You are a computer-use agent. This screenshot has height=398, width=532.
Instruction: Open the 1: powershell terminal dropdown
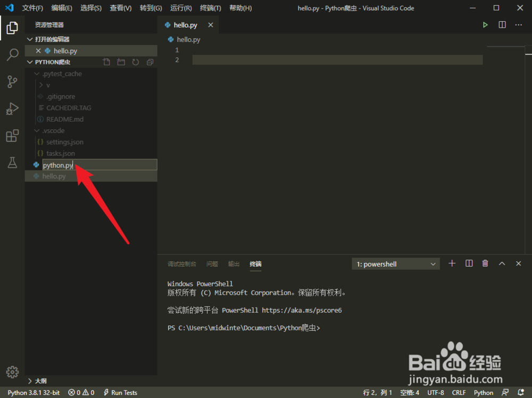click(x=396, y=263)
